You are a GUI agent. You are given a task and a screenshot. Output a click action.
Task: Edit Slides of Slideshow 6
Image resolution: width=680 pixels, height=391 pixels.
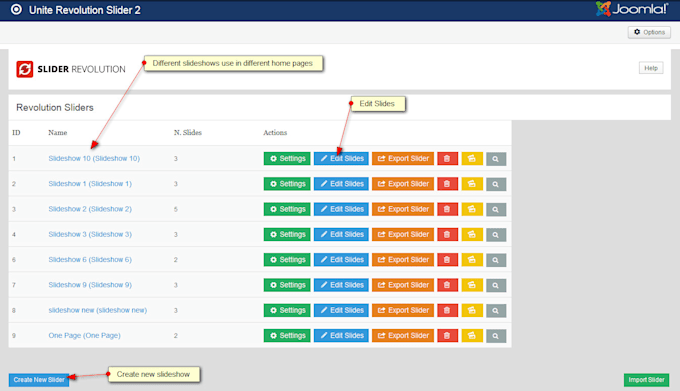point(341,260)
